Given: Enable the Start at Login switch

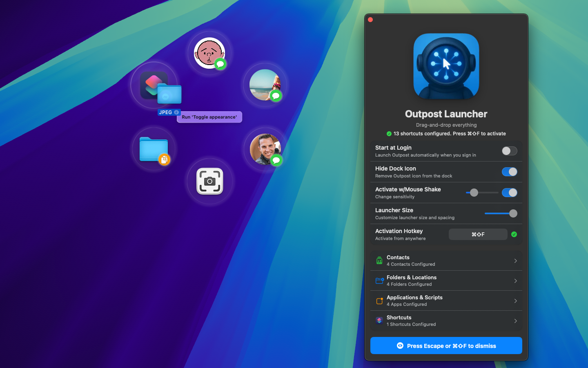Looking at the screenshot, I should coord(510,151).
